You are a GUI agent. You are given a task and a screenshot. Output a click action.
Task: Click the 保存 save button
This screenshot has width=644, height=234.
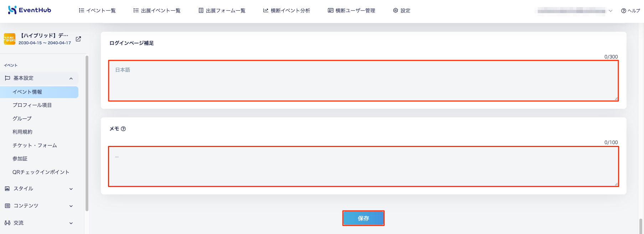pyautogui.click(x=364, y=218)
